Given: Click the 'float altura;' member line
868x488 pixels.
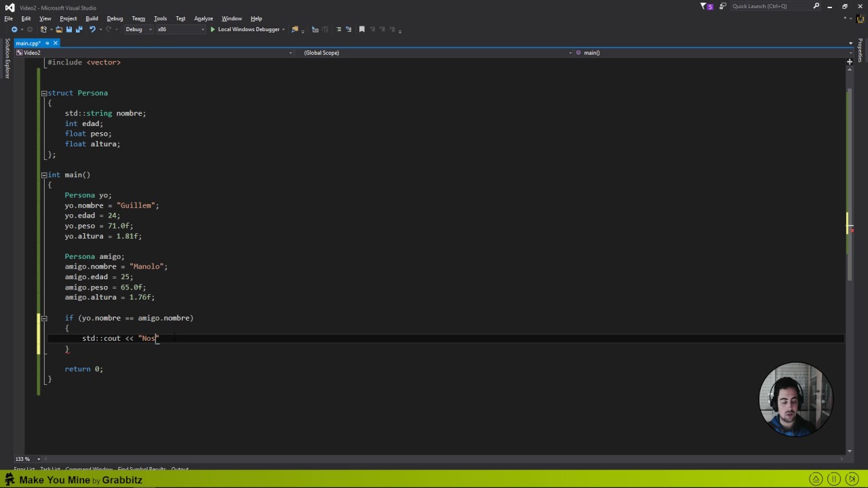Looking at the screenshot, I should 92,144.
